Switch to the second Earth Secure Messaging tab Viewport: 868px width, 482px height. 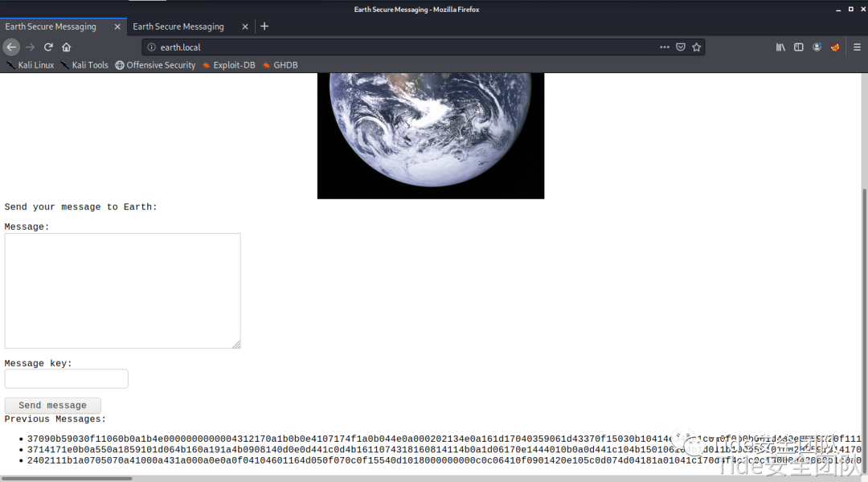(x=191, y=27)
